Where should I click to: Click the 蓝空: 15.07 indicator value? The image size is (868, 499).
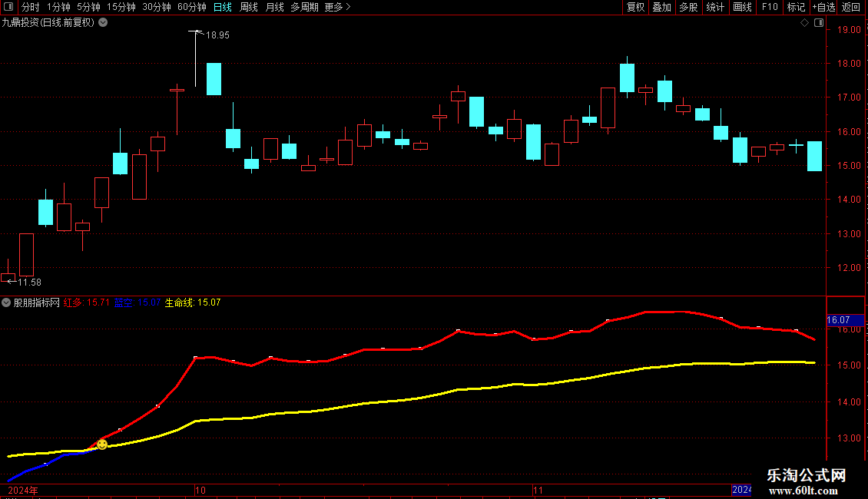(x=137, y=302)
